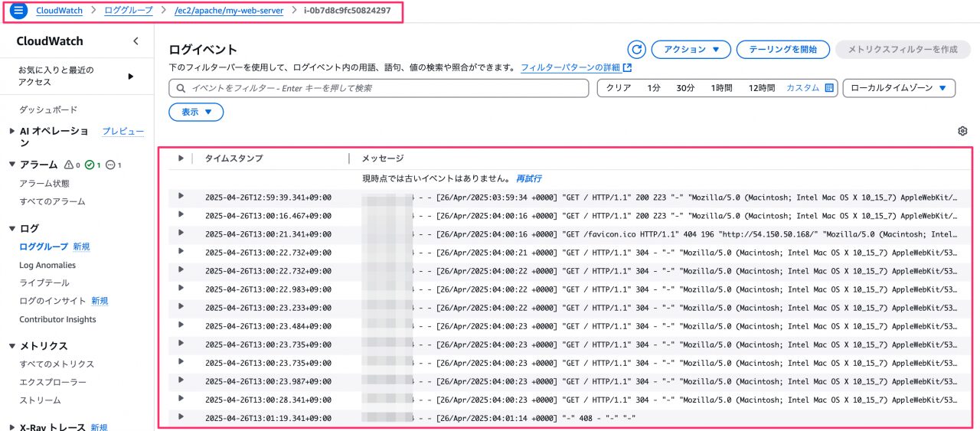
Task: Collapse the メトリクス section
Action: point(12,346)
